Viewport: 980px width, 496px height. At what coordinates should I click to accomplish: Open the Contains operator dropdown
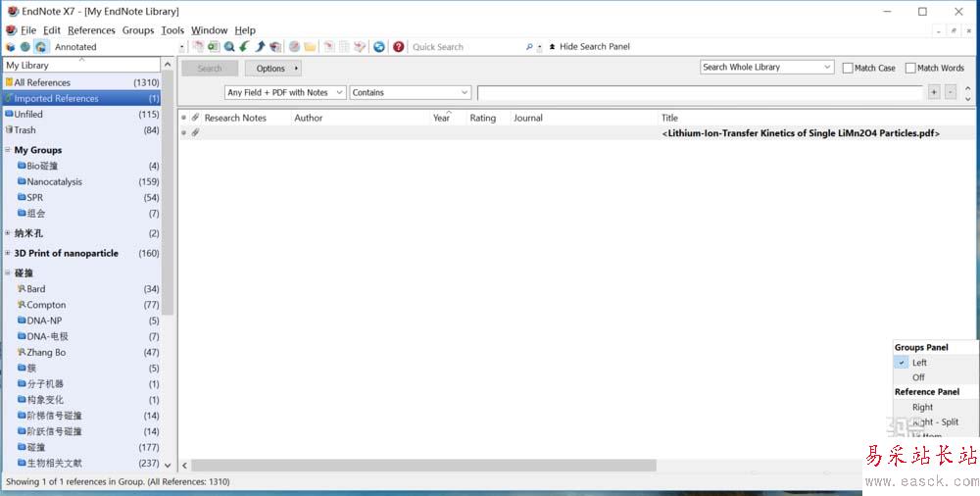pyautogui.click(x=410, y=92)
